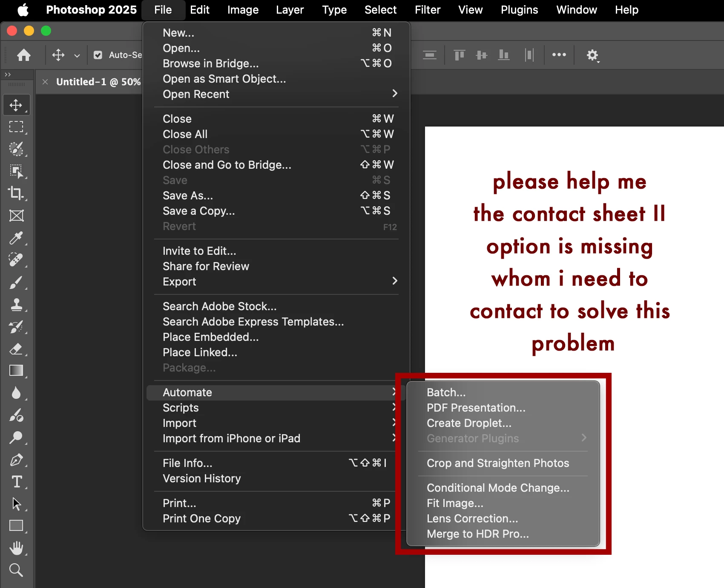Screen dimensions: 724x588
Task: Open the Image menu
Action: pyautogui.click(x=243, y=10)
